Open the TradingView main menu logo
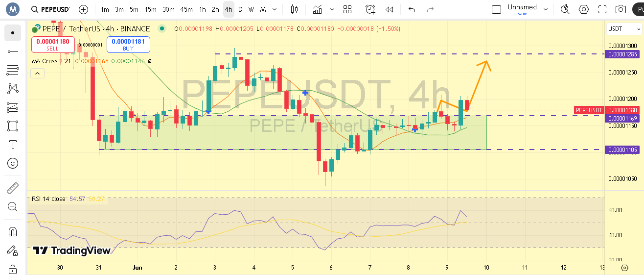This screenshot has width=644, height=275. click(13, 9)
